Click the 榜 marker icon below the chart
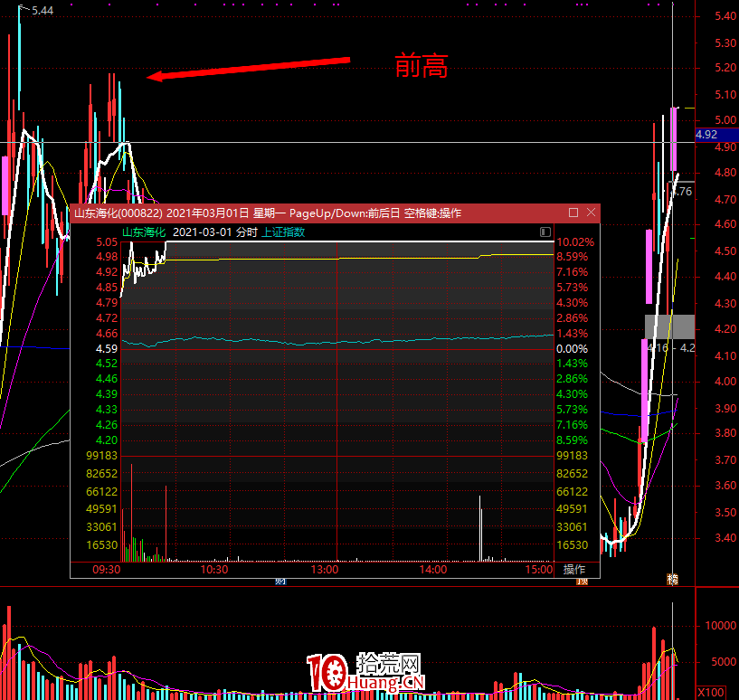 (672, 579)
